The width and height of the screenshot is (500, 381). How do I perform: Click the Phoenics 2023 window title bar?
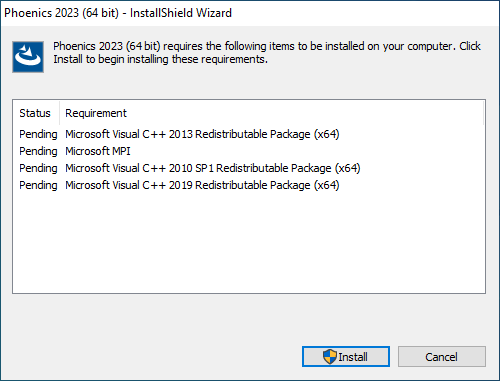point(250,13)
